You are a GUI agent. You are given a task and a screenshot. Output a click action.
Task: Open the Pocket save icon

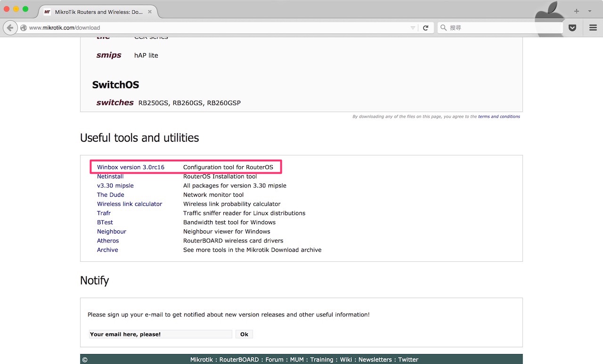(x=572, y=28)
